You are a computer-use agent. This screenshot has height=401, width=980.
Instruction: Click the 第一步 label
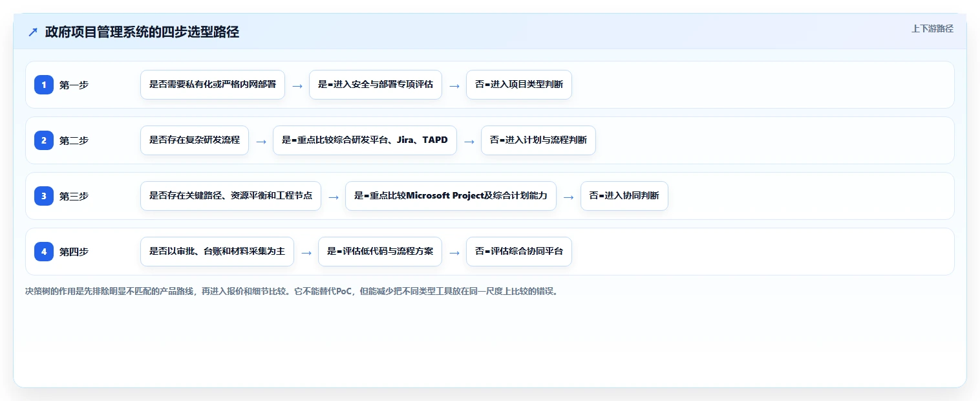point(74,85)
